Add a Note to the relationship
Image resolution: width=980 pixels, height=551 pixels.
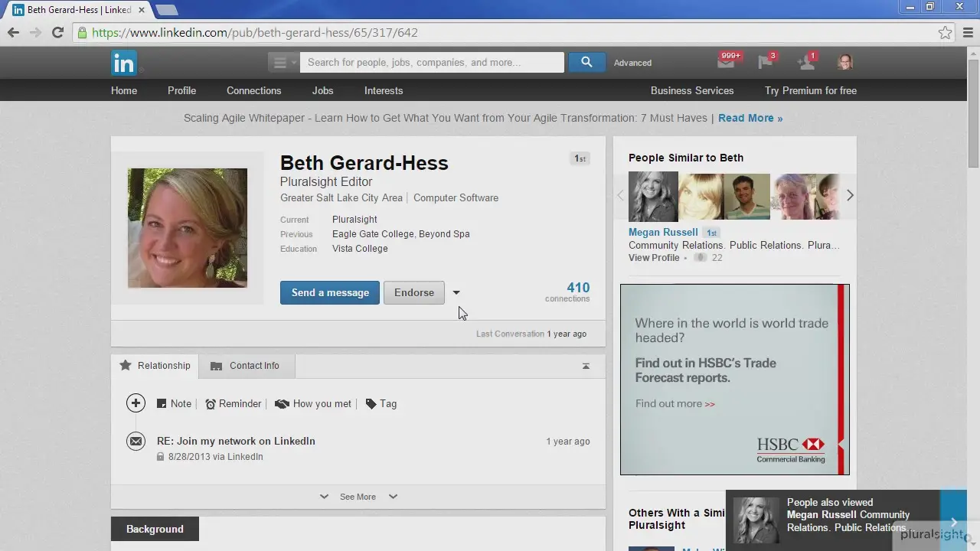[x=175, y=403]
